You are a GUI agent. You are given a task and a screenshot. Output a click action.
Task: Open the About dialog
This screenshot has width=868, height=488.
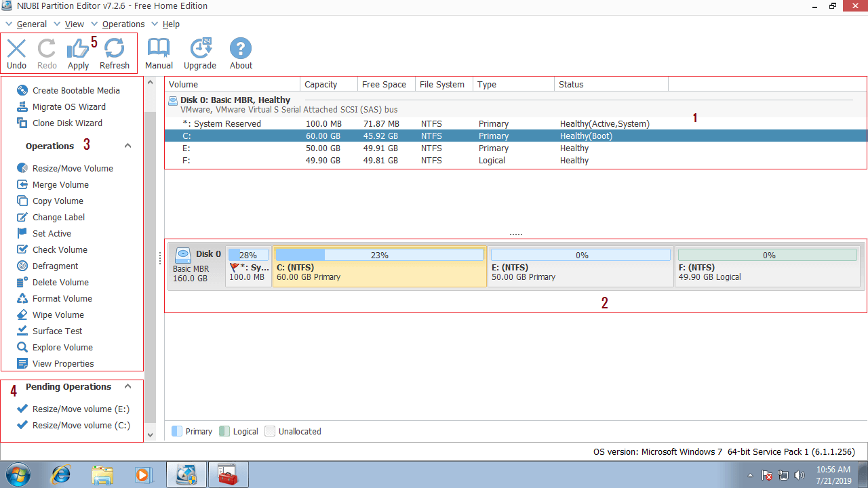[x=240, y=53]
